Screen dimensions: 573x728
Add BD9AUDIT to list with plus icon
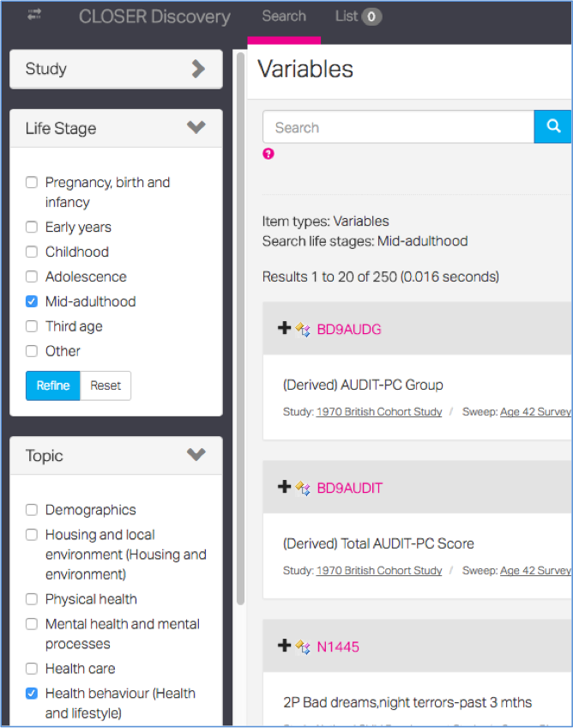[x=285, y=487]
